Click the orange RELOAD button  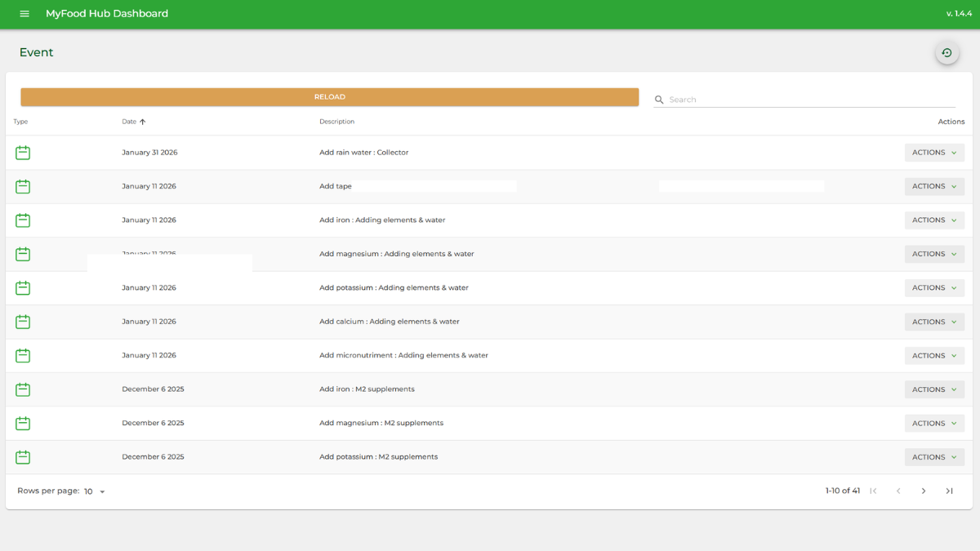pos(329,97)
